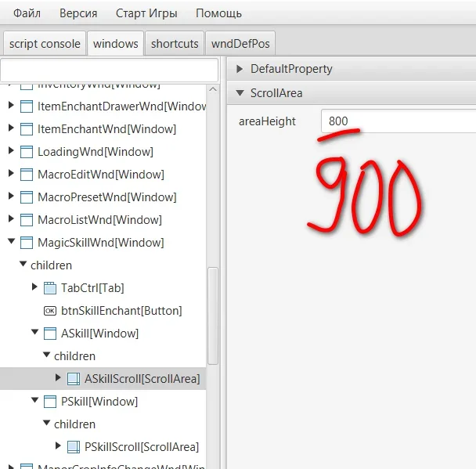Click LoadingWnd window icon
Image resolution: width=476 pixels, height=469 pixels.
pyautogui.click(x=27, y=152)
